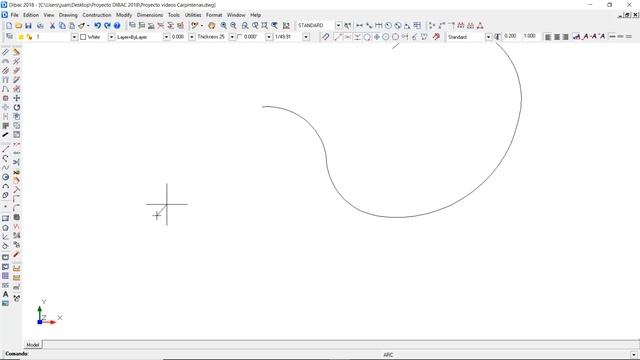Click the centre text alignment icon
This screenshot has height=360, width=640.
[557, 37]
